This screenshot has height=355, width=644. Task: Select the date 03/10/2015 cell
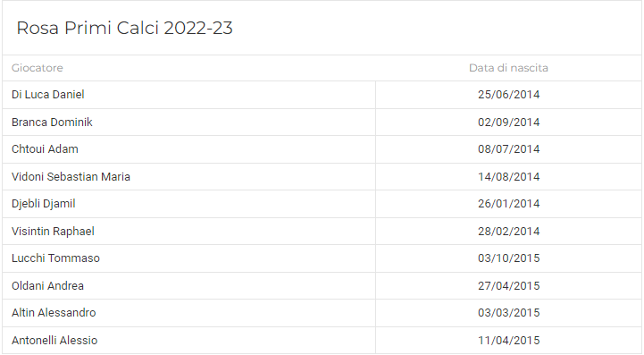(x=508, y=258)
